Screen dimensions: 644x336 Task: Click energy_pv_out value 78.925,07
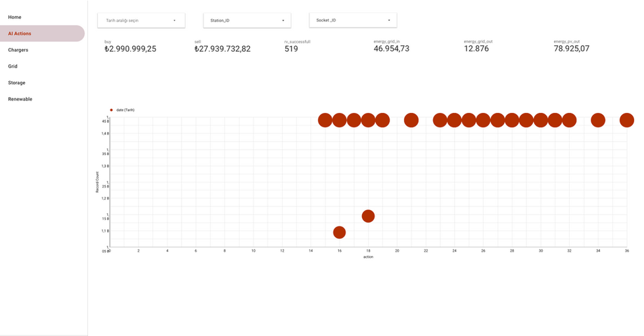[x=571, y=49]
